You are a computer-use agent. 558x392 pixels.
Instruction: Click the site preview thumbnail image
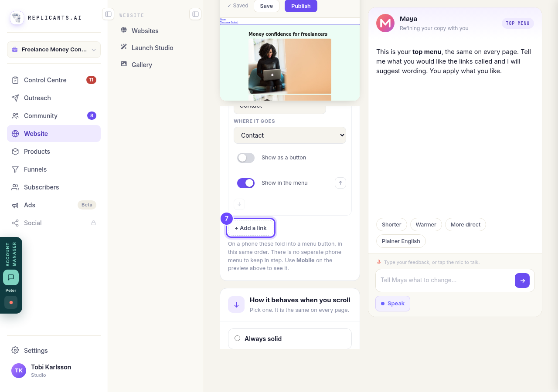point(290,66)
